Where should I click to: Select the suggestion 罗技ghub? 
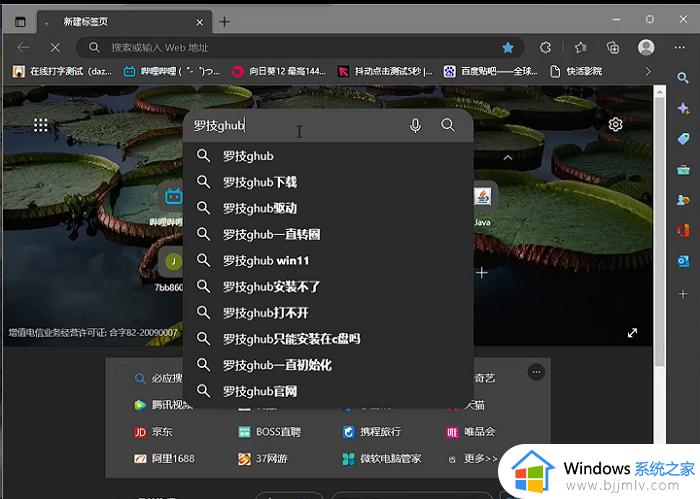(328, 156)
